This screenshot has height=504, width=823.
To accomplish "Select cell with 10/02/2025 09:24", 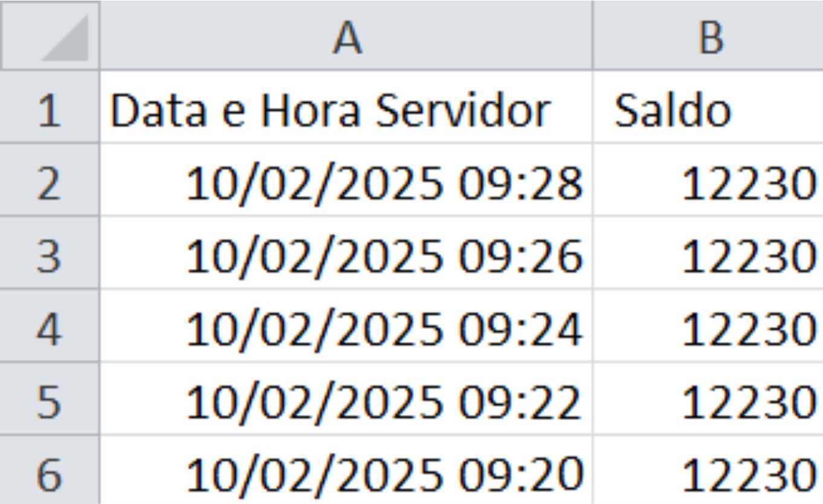I will point(346,326).
